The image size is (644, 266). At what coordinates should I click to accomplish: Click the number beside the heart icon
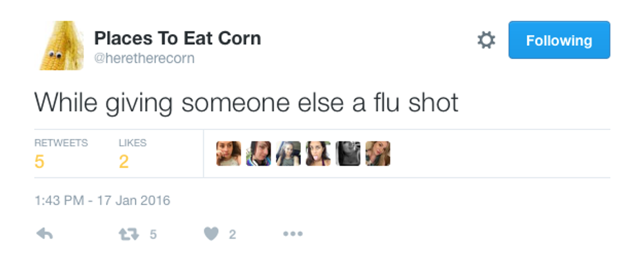tap(232, 234)
